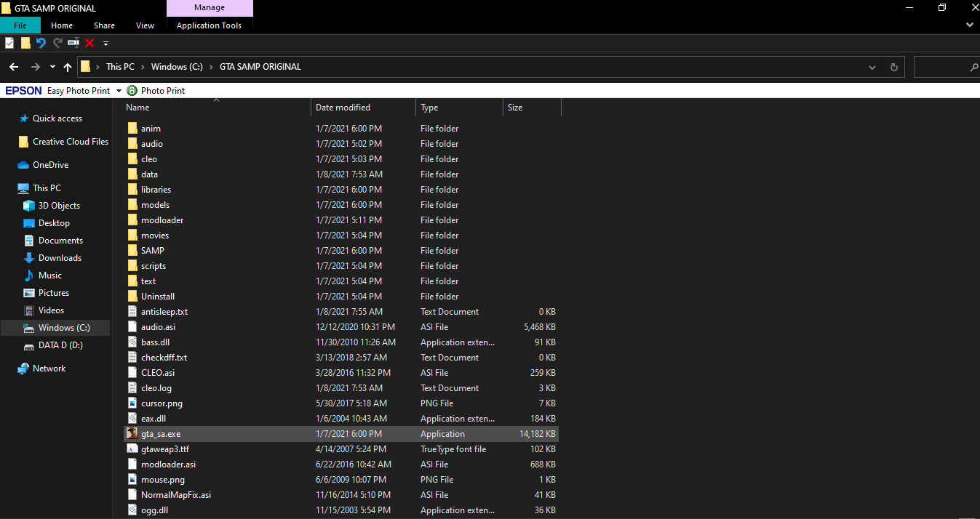Open the Home ribbon tab
Image resolution: width=980 pixels, height=519 pixels.
point(62,25)
